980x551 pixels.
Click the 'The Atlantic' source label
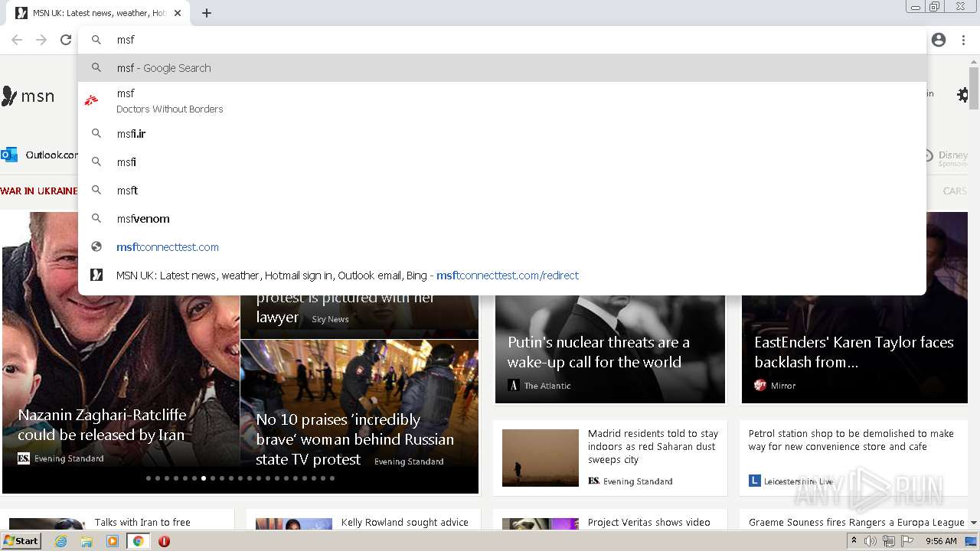tap(547, 386)
